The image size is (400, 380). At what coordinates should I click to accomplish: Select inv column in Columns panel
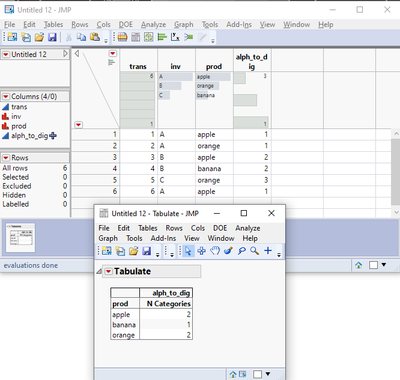(16, 116)
